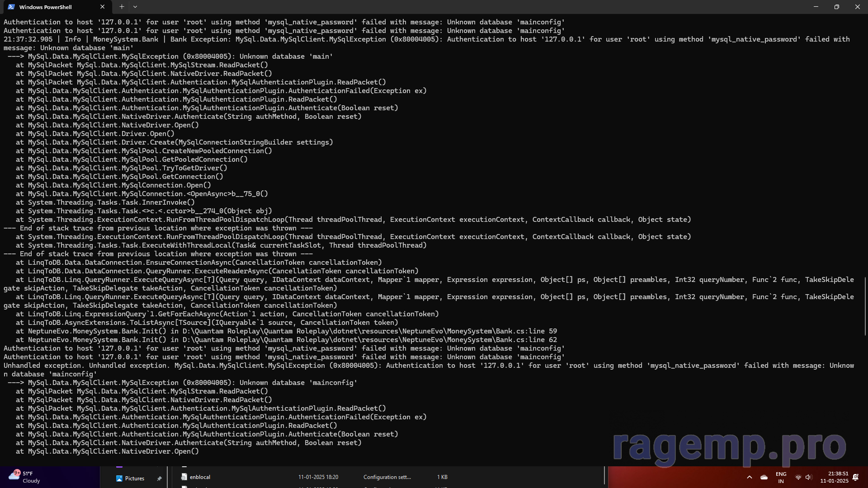Screen dimensions: 868x488
Task: Click the 'MySqlConnection.Open()' stack trace line
Action: coord(113,185)
